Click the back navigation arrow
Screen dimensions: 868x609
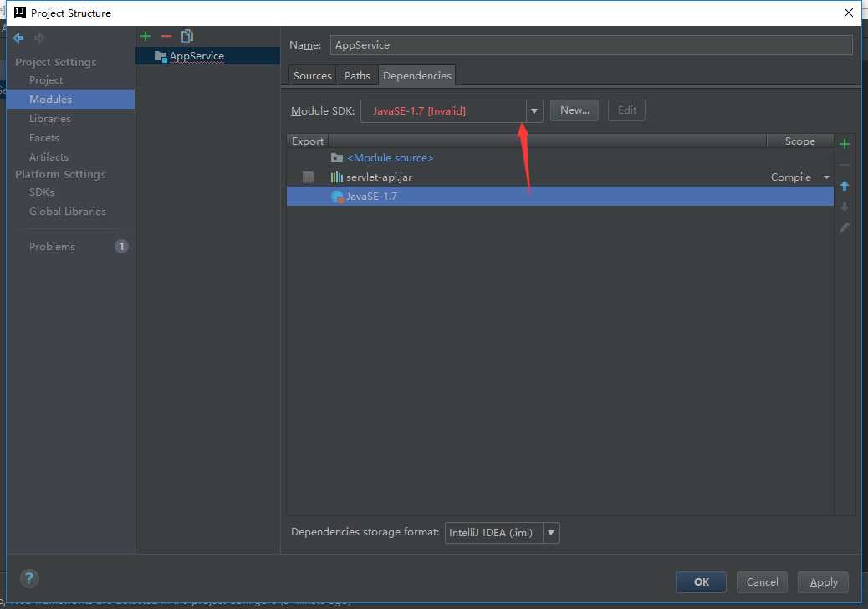point(18,38)
